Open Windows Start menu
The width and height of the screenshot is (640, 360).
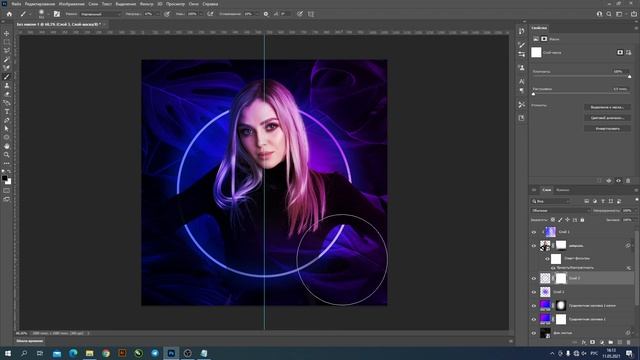(8, 353)
